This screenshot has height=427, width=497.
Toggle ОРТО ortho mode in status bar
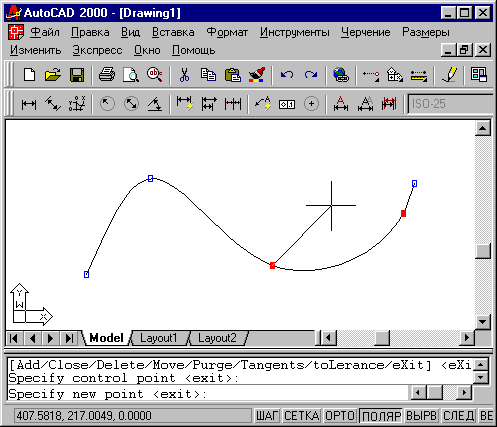(x=340, y=416)
